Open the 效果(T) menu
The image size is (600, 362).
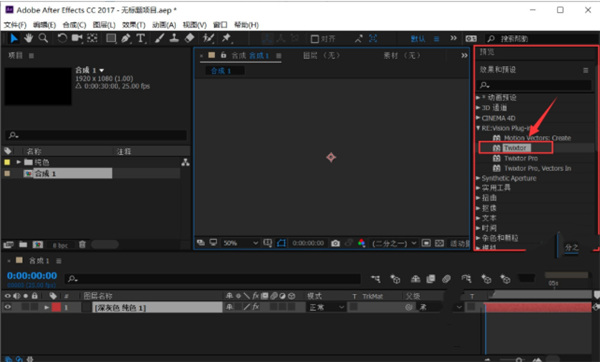pos(134,25)
